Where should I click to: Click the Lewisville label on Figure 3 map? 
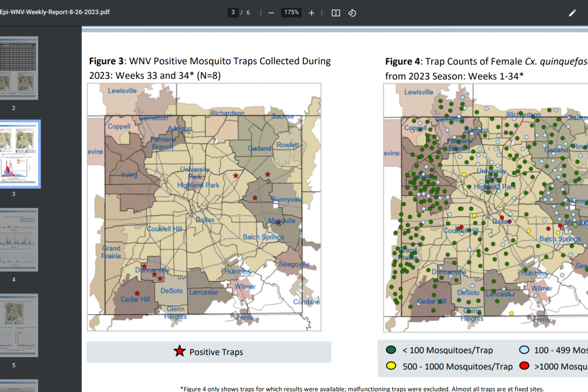pos(122,91)
